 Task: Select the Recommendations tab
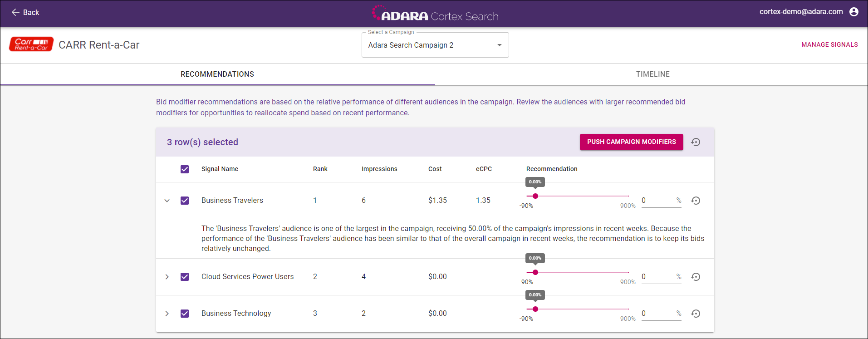pos(217,74)
